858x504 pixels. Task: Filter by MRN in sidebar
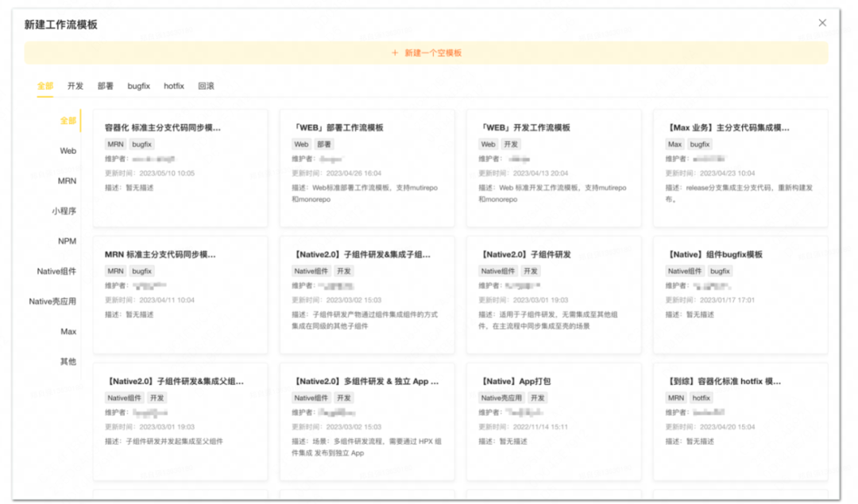click(x=67, y=180)
